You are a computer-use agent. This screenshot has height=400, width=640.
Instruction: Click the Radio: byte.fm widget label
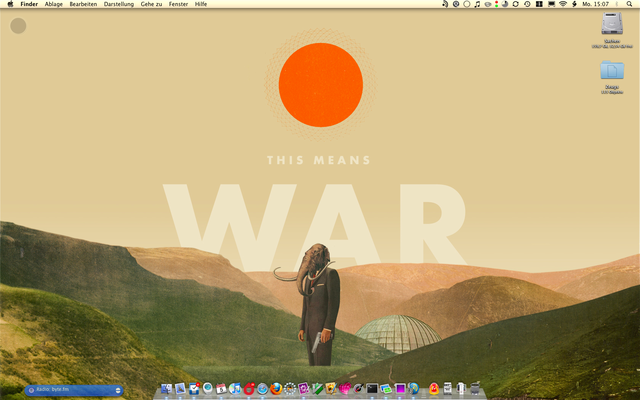(52, 389)
